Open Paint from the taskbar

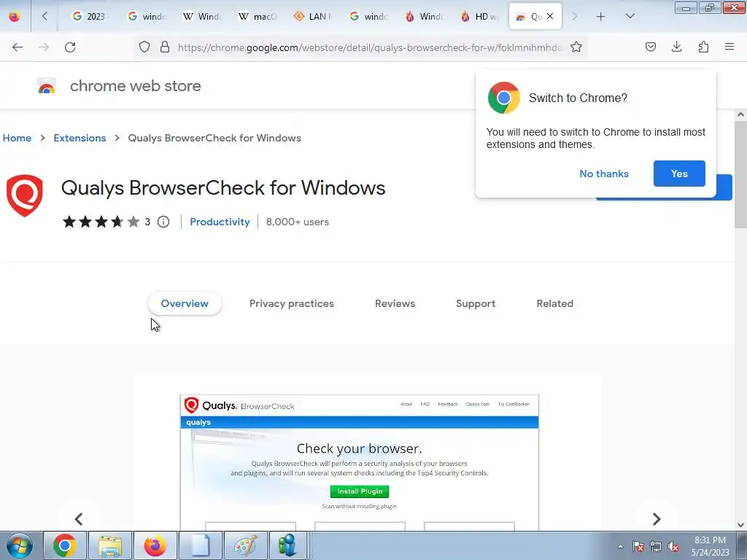pos(246,545)
